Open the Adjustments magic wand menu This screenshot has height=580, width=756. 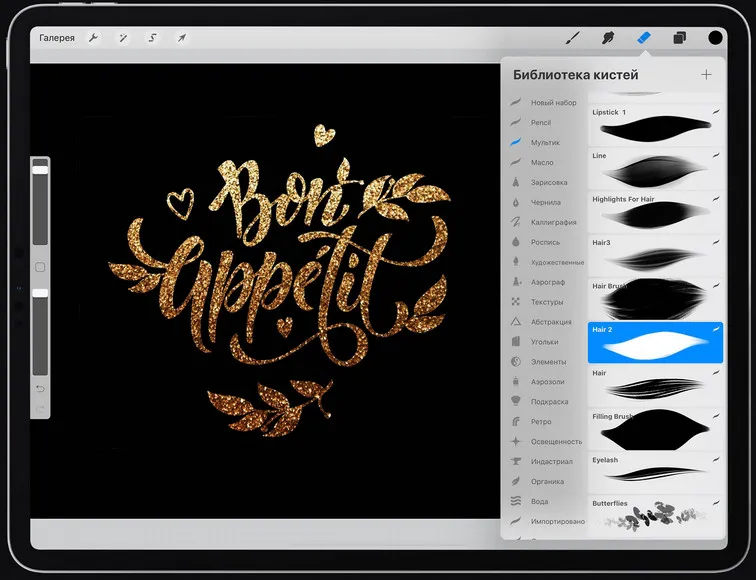click(123, 38)
